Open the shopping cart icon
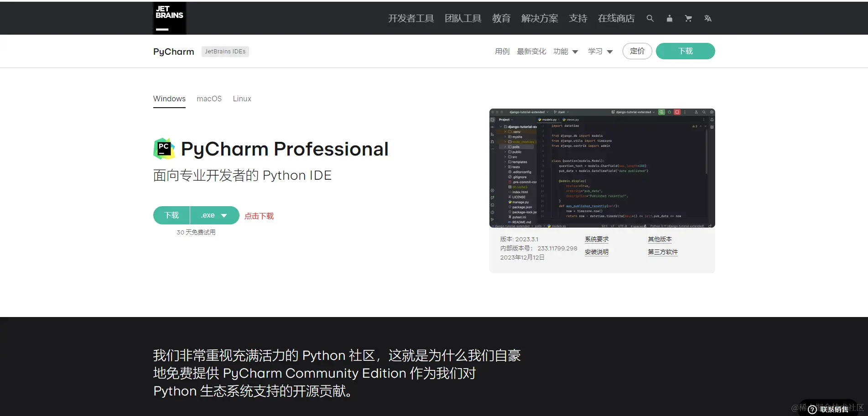This screenshot has width=868, height=416. pyautogui.click(x=688, y=18)
